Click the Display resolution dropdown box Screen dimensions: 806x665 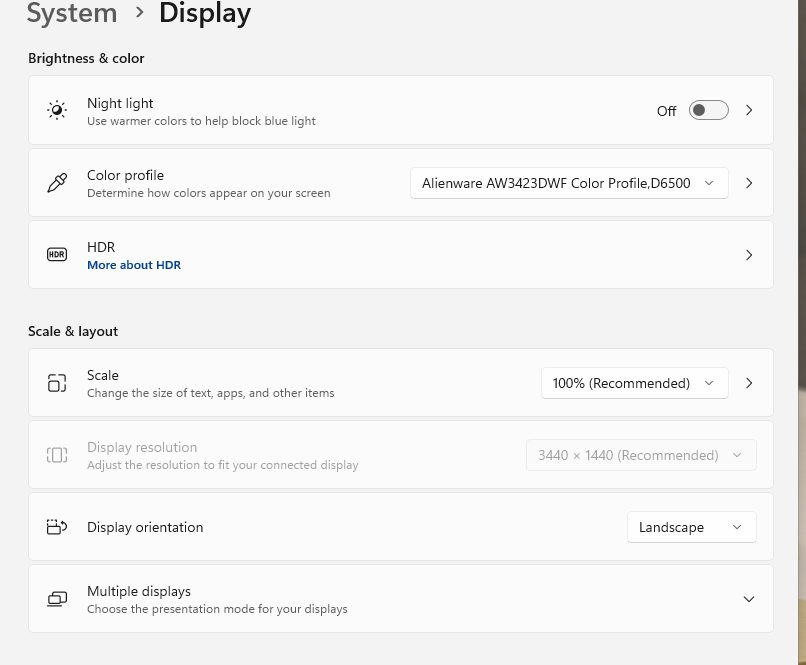[x=640, y=455]
